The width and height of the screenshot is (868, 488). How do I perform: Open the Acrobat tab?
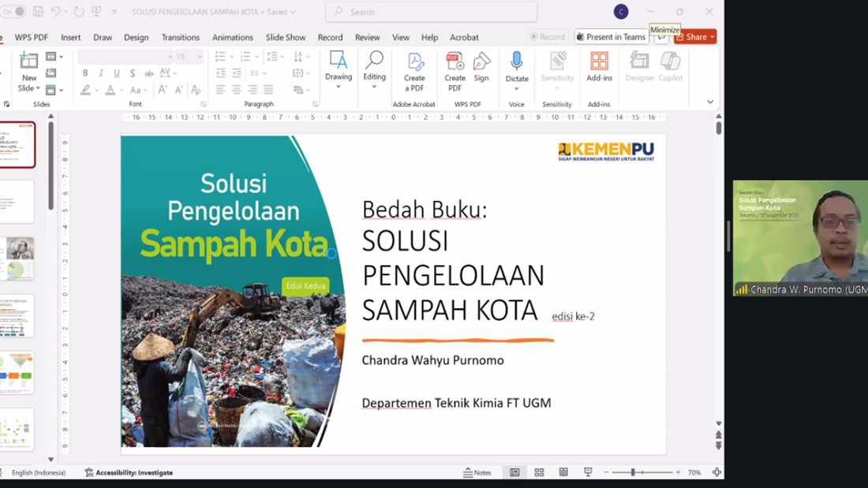tap(464, 37)
